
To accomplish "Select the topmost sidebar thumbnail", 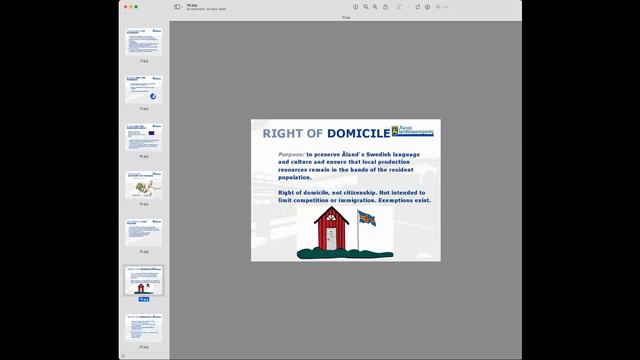I will click(144, 42).
